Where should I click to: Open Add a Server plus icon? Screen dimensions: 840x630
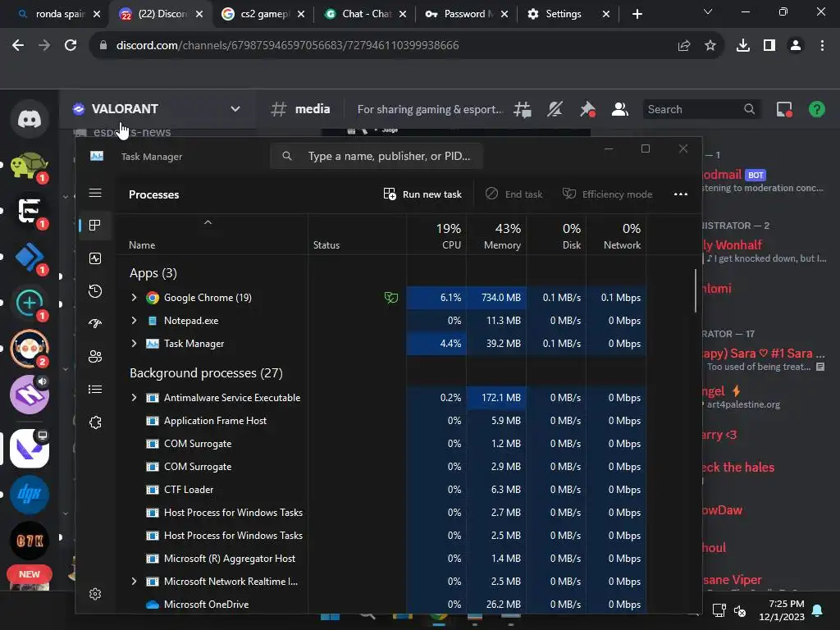[30, 304]
